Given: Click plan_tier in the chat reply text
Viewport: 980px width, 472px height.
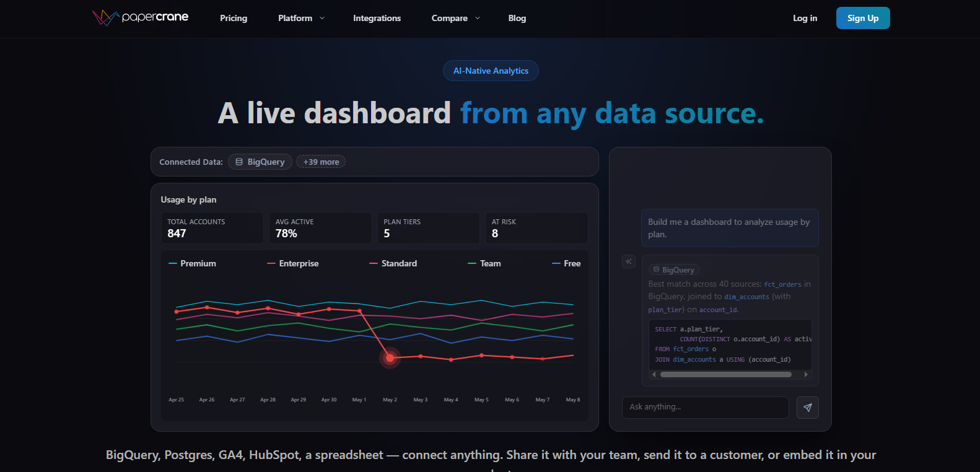Looking at the screenshot, I should pos(665,310).
